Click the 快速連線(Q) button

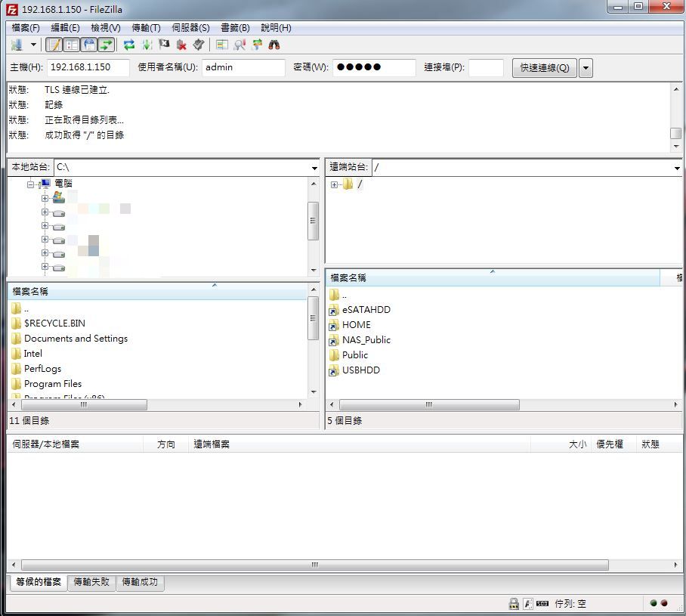click(544, 68)
